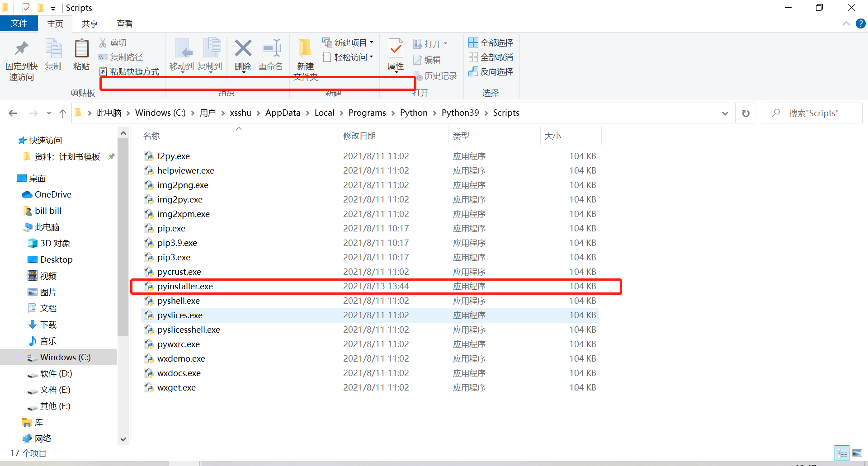The height and width of the screenshot is (466, 868).
Task: Switch to the 共享 ribbon tab
Action: 90,23
